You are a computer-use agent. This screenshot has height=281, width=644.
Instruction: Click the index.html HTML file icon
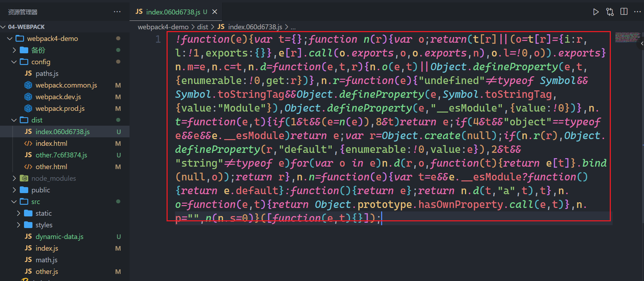pos(28,143)
